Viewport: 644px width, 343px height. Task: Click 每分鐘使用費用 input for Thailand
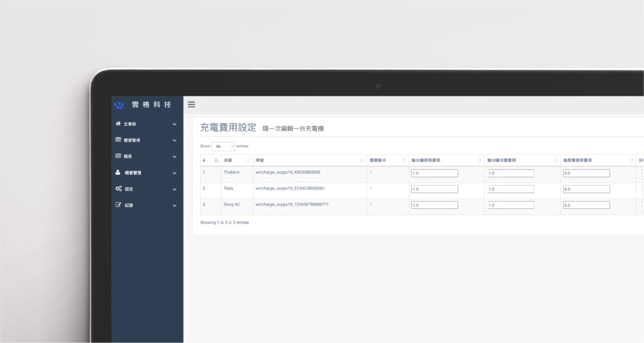tap(435, 173)
